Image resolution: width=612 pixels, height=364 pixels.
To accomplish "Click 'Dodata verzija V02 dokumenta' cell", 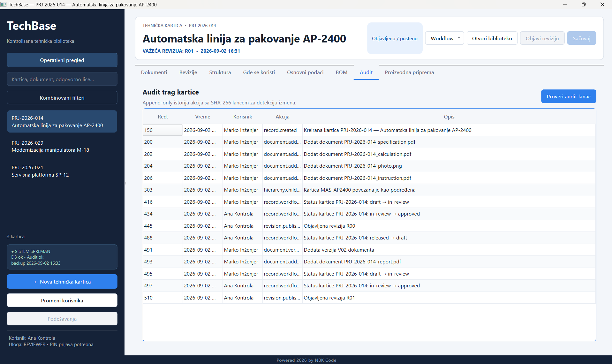I will (x=449, y=250).
